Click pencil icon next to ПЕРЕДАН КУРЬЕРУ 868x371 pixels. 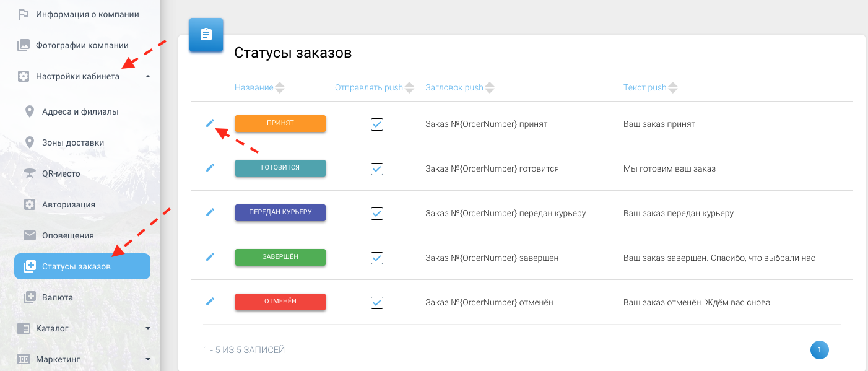pyautogui.click(x=210, y=212)
